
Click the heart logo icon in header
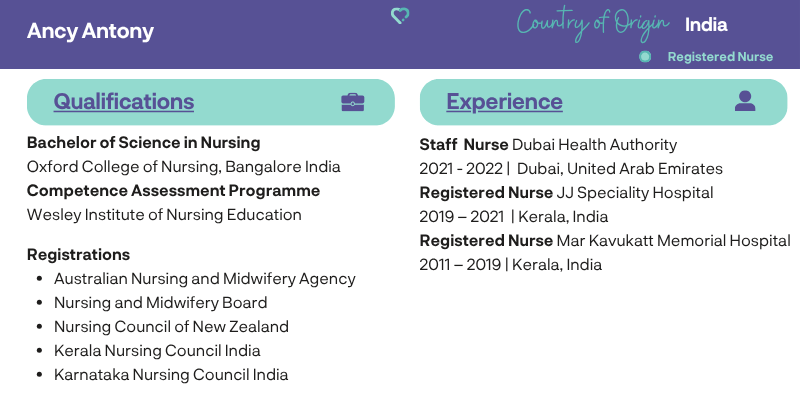point(400,16)
